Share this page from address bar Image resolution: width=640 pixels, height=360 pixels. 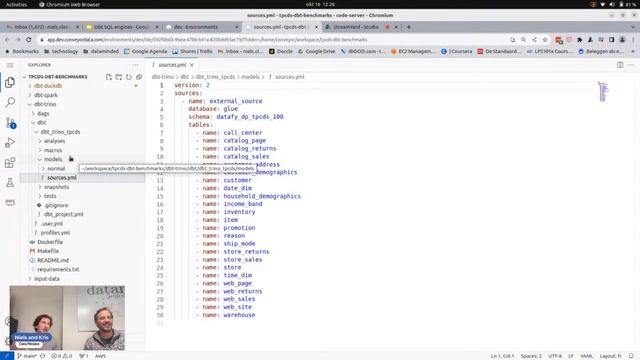point(534,40)
